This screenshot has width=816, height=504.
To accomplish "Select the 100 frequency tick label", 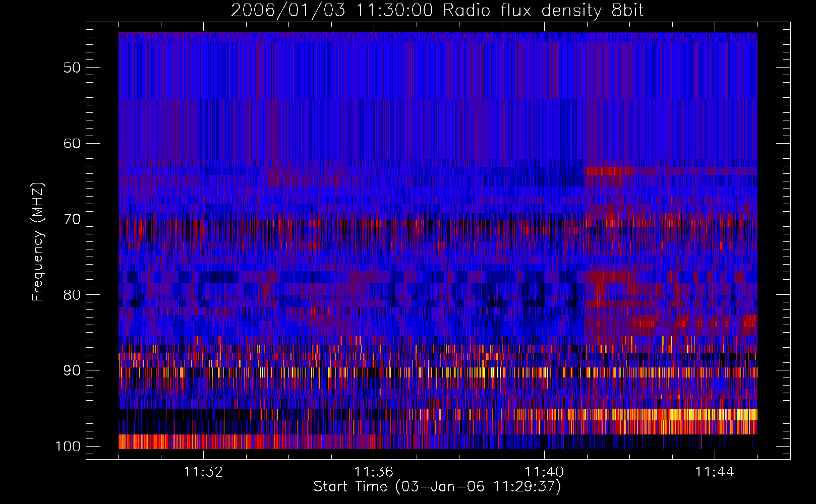I will 68,447.
